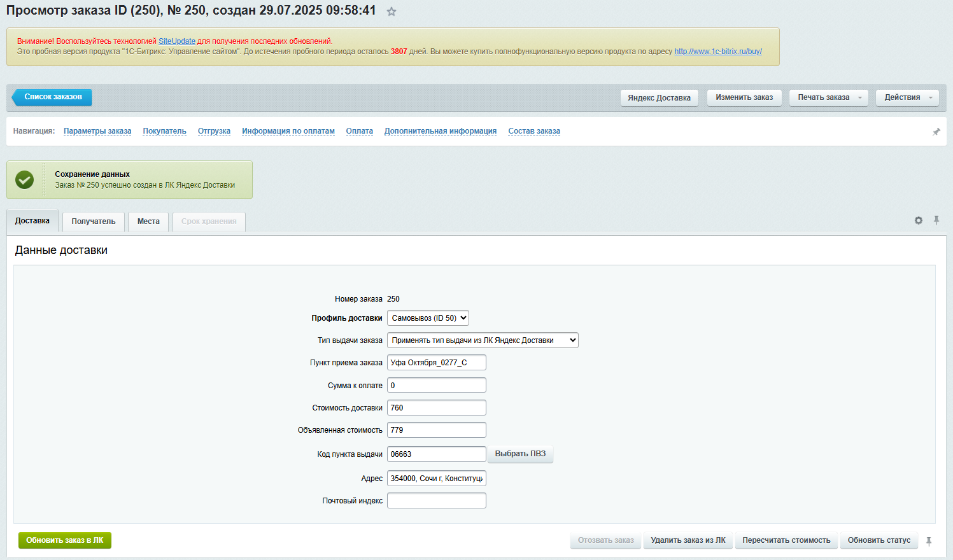This screenshot has height=560, width=953.
Task: Open the SiteUpdate link
Action: coord(177,41)
